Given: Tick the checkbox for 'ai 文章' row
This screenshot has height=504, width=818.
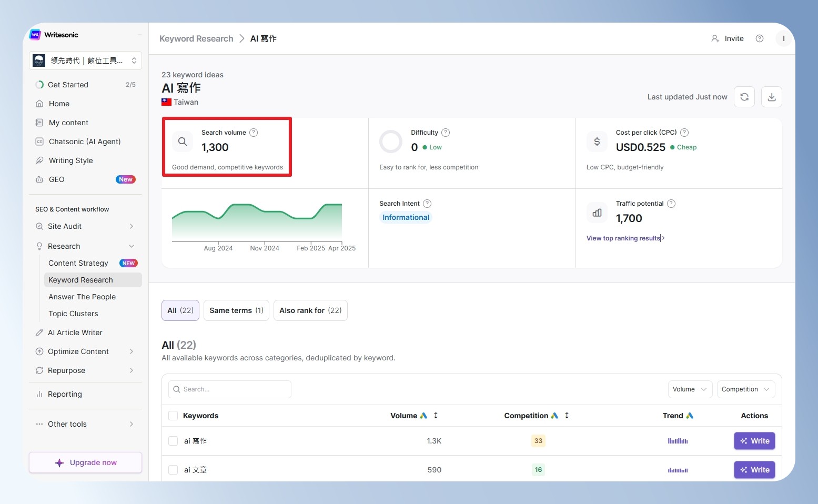Looking at the screenshot, I should point(173,470).
